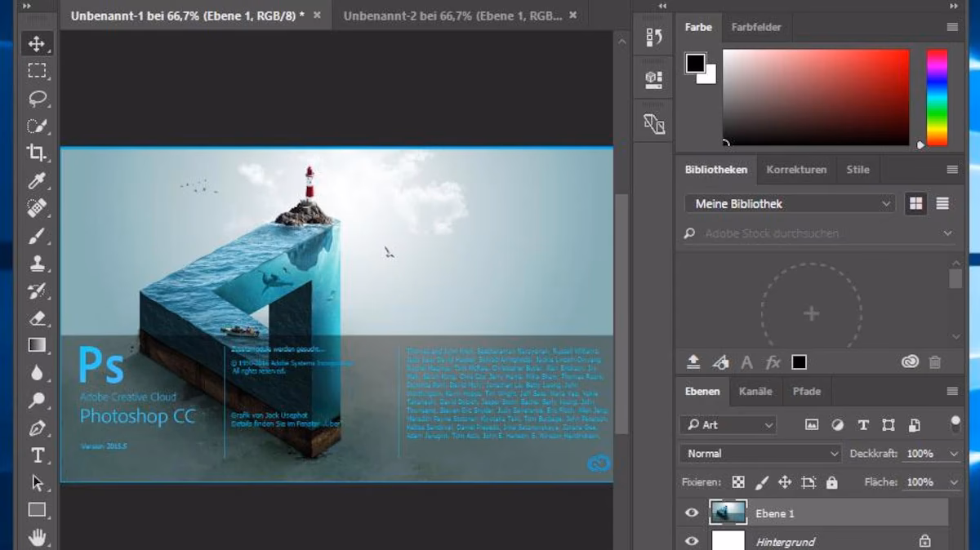The width and height of the screenshot is (980, 550).
Task: Pick the Eyedropper tool
Action: coord(38,180)
